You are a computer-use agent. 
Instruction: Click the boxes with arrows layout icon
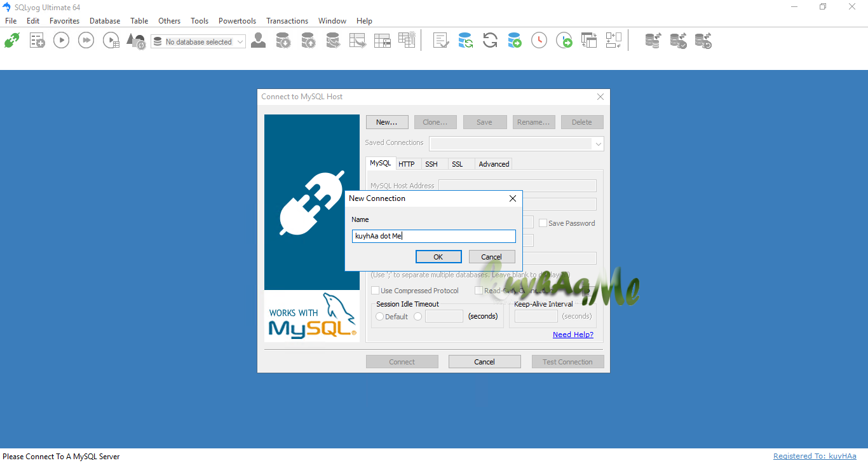pyautogui.click(x=613, y=41)
